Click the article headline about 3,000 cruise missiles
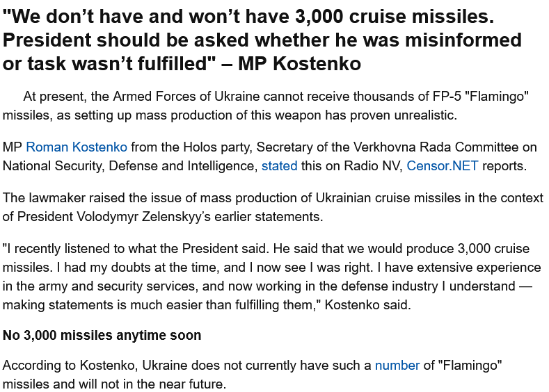Image resolution: width=549 pixels, height=392 pixels. tap(262, 40)
